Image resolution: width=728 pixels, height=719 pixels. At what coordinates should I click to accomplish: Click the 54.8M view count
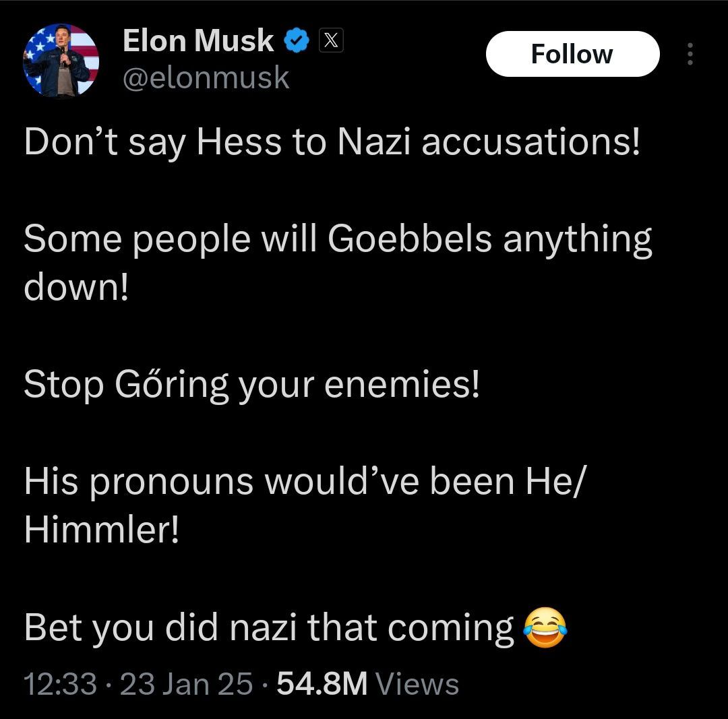(322, 685)
